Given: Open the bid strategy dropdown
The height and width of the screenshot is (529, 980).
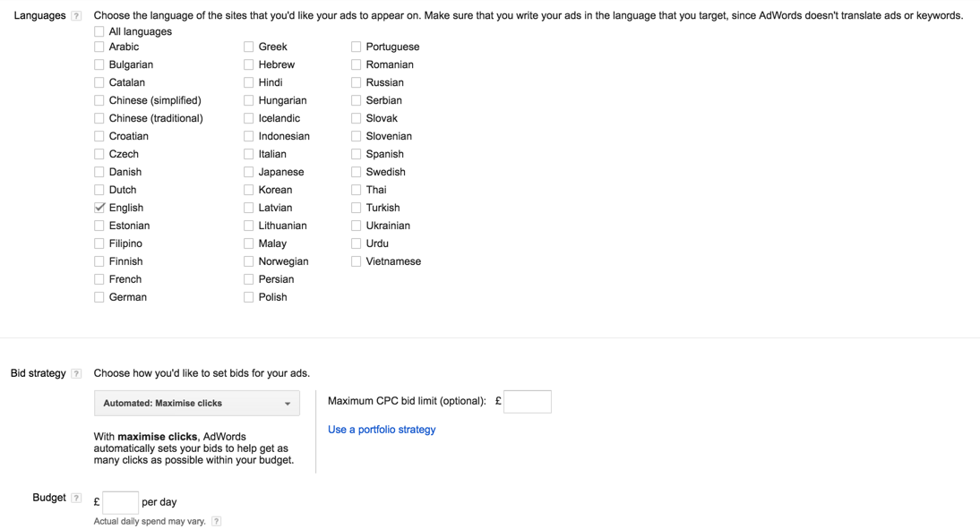Looking at the screenshot, I should [197, 404].
